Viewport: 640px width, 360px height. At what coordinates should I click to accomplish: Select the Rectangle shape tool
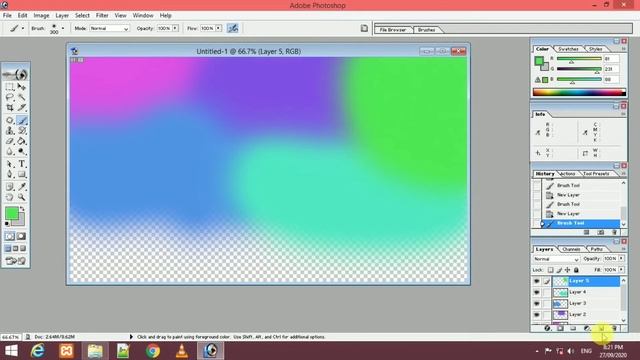(22, 175)
